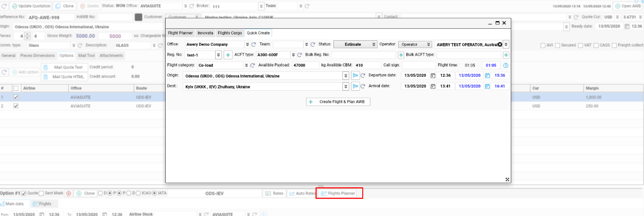Switch to the Flight Planner tab

click(180, 33)
